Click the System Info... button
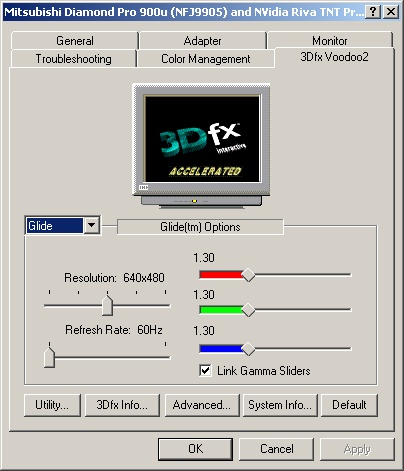 click(280, 405)
